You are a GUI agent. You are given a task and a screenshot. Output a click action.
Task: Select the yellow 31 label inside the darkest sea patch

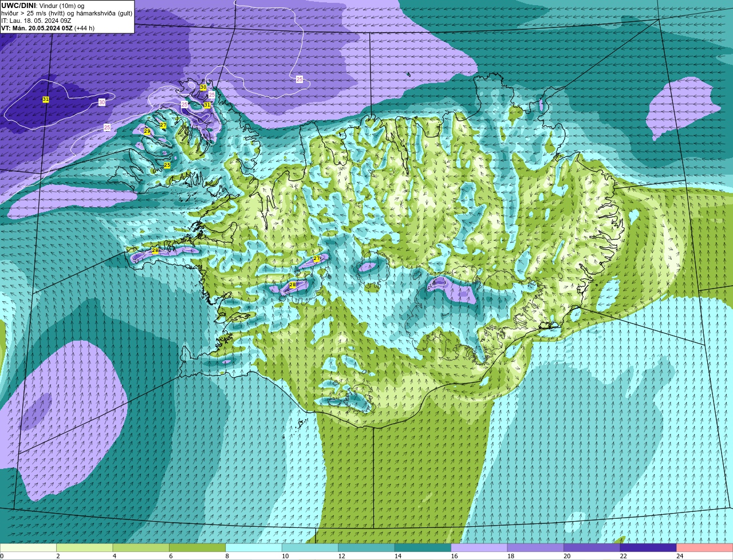point(46,100)
